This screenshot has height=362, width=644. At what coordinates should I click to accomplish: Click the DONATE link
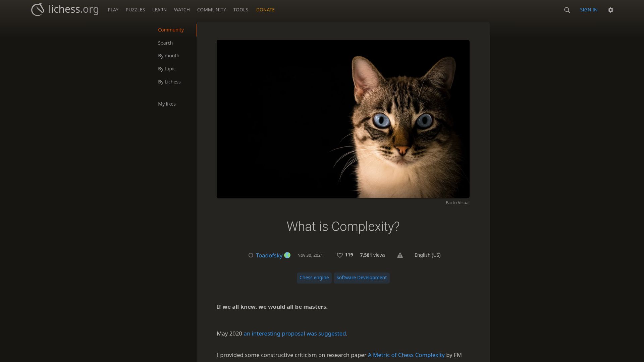point(265,10)
